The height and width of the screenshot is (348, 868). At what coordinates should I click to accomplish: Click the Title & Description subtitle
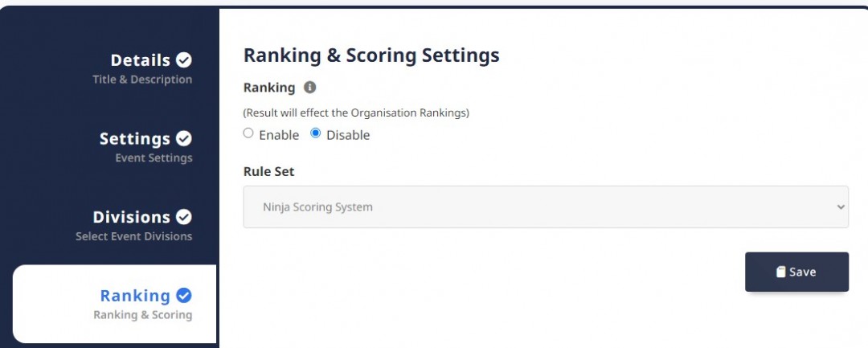142,80
